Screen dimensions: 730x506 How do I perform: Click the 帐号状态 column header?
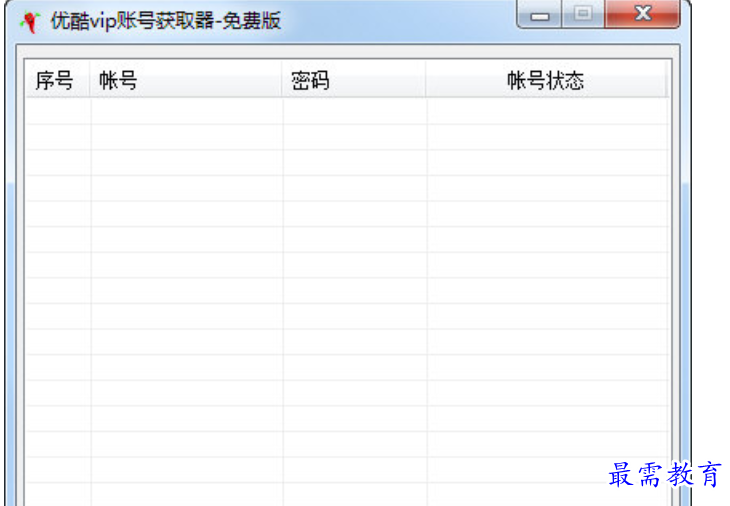coord(546,80)
